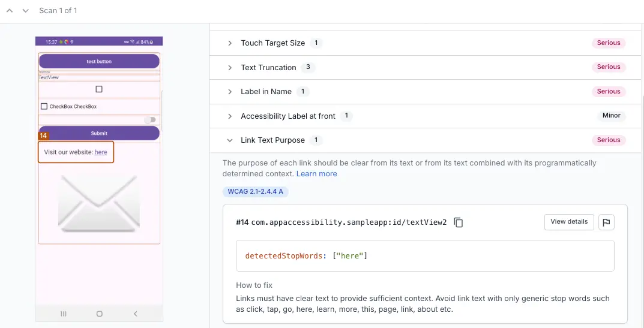644x328 pixels.
Task: Check the empty centered checkbox
Action: [99, 89]
